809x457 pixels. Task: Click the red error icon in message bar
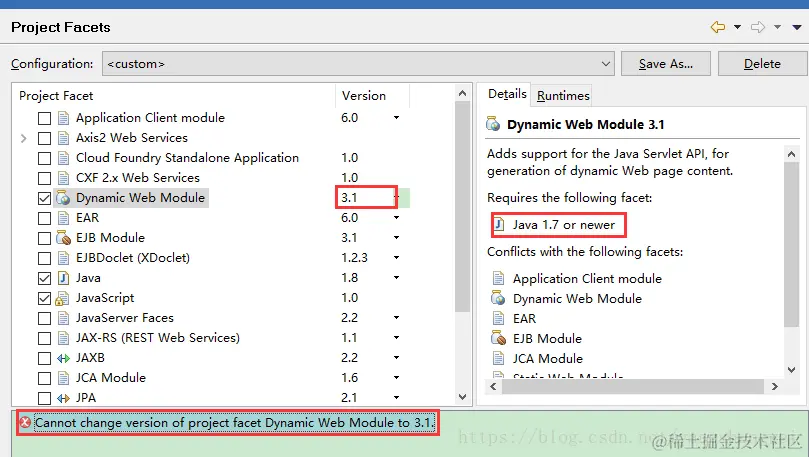pos(25,423)
